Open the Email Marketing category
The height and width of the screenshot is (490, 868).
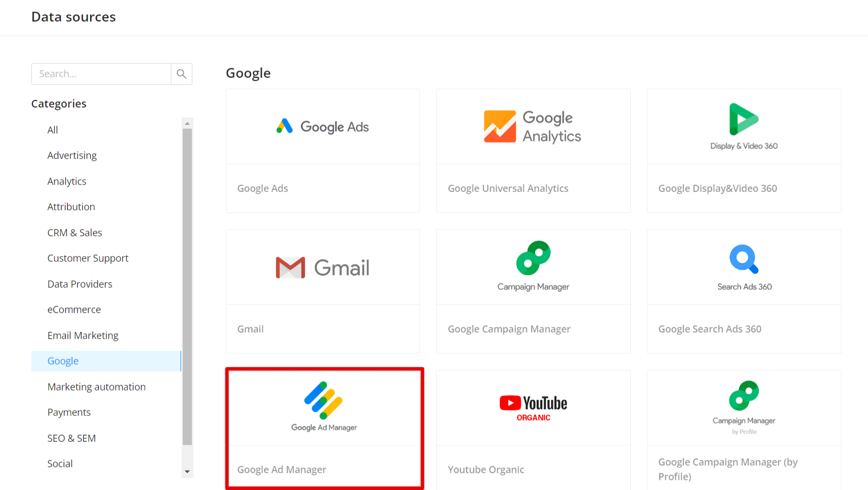83,335
